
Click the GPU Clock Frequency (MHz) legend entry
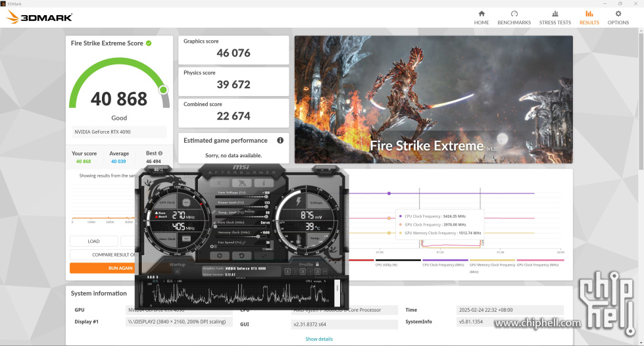click(x=540, y=263)
